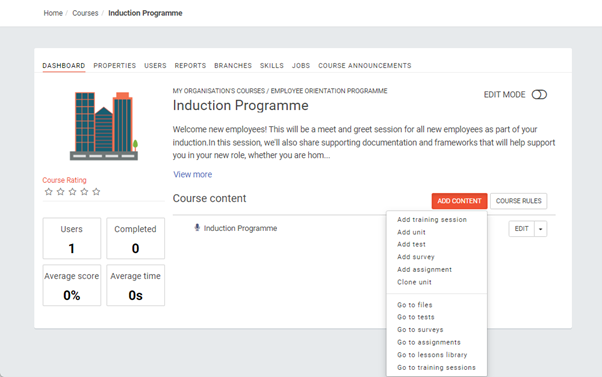
Task: Switch to the Properties tab
Action: coord(115,66)
